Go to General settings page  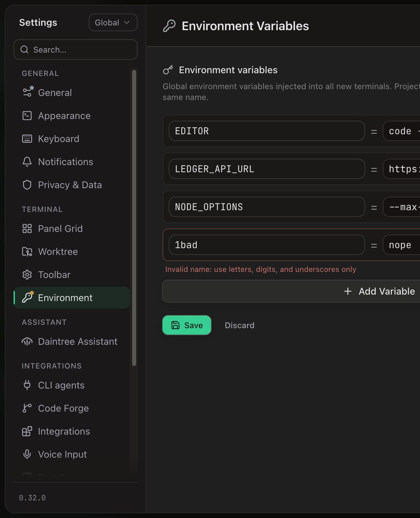(72, 93)
